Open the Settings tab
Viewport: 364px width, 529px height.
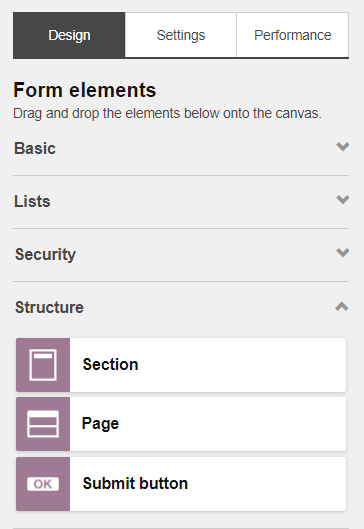[x=181, y=35]
